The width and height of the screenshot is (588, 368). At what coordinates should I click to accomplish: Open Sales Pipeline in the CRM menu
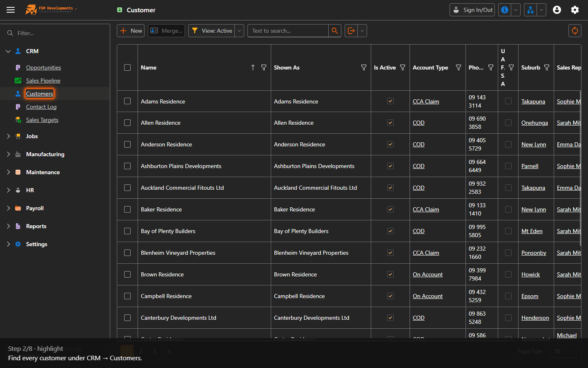click(43, 81)
